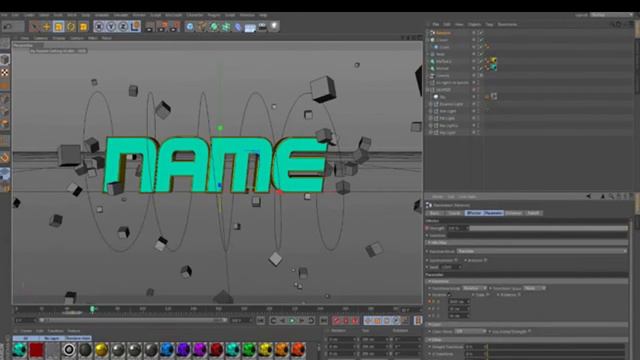Image resolution: width=640 pixels, height=360 pixels.
Task: Click the timeline preview range bar
Action: click(133, 321)
